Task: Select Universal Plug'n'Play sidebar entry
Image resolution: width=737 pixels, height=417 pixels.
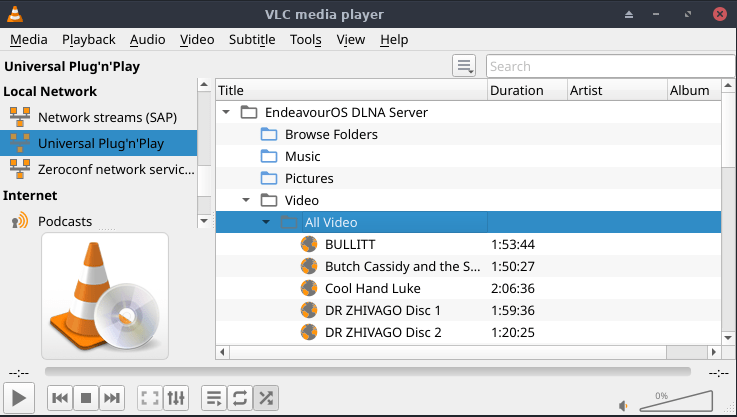Action: coord(99,143)
